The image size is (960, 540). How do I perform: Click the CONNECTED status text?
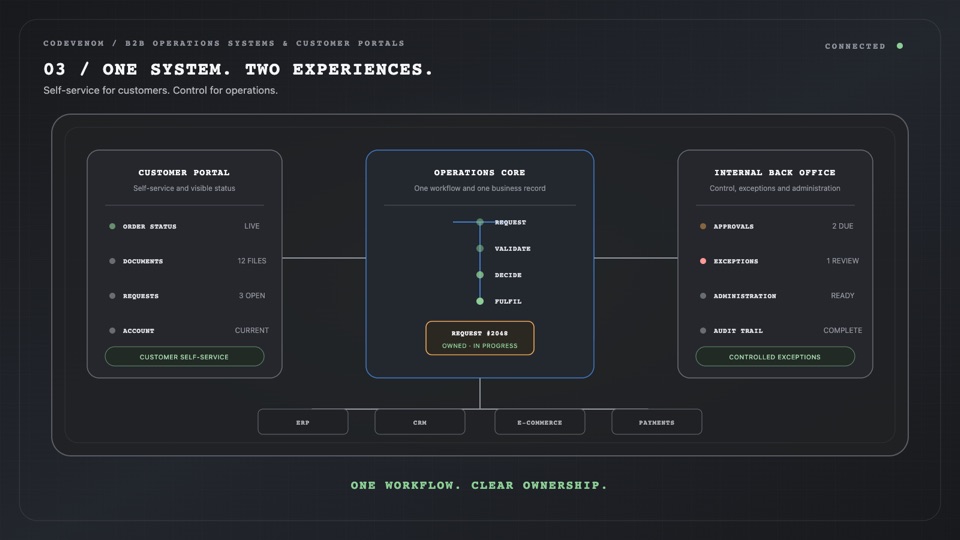pyautogui.click(x=855, y=47)
